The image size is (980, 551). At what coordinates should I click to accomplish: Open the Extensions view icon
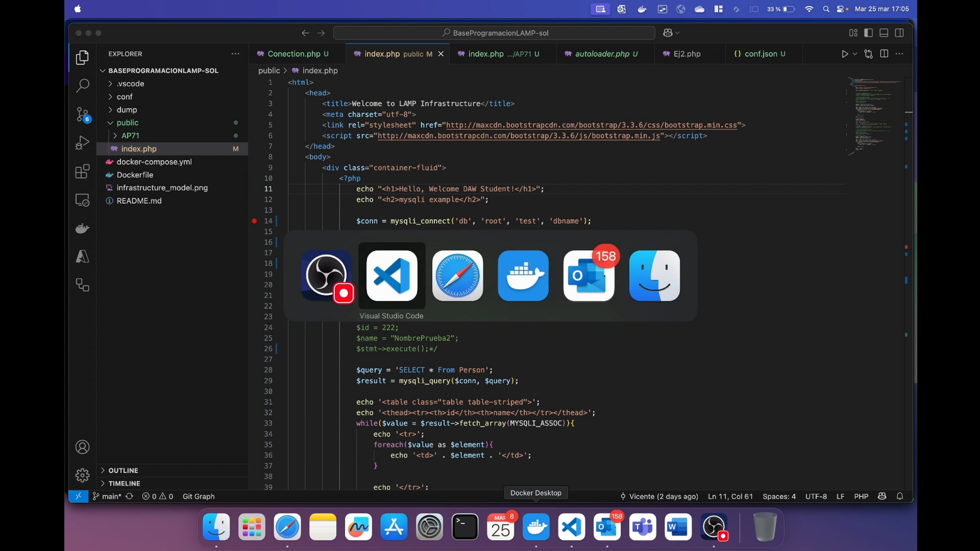82,171
